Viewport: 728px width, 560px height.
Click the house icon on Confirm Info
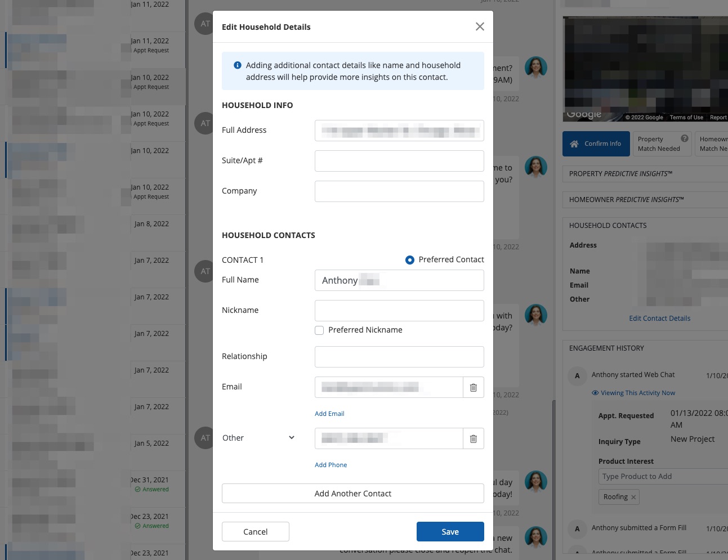coord(574,144)
